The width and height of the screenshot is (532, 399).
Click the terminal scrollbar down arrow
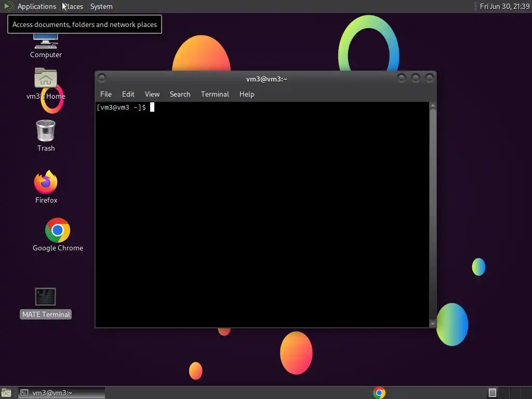[x=433, y=324]
